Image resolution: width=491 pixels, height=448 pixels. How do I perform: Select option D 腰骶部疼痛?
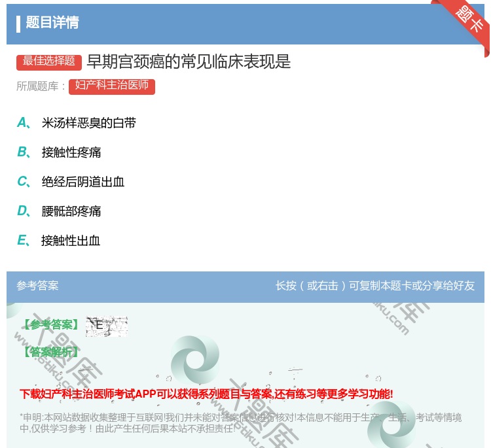click(x=59, y=211)
